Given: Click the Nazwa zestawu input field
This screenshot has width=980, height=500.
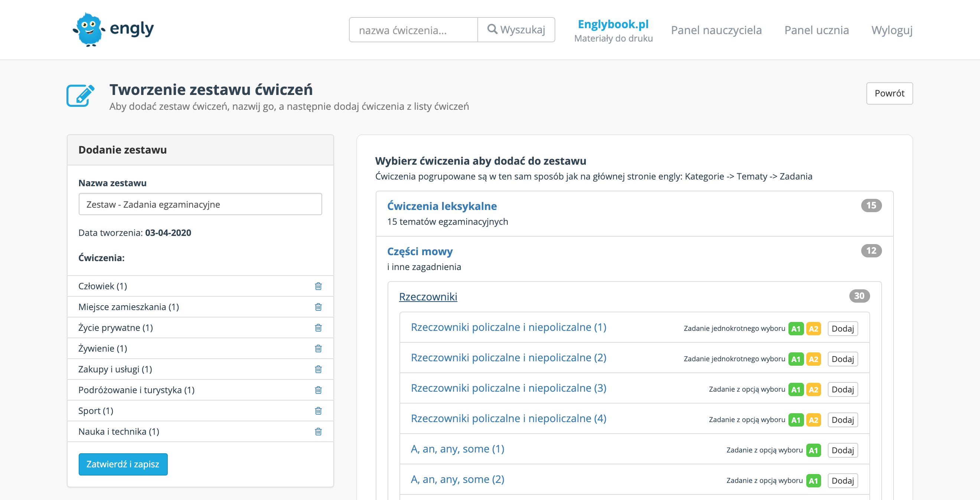Looking at the screenshot, I should tap(200, 204).
